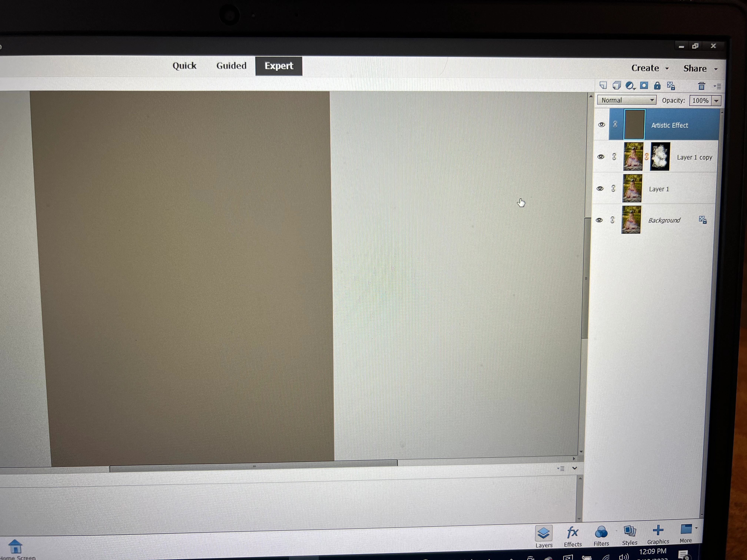
Task: Open the Create dropdown menu
Action: [x=649, y=68]
